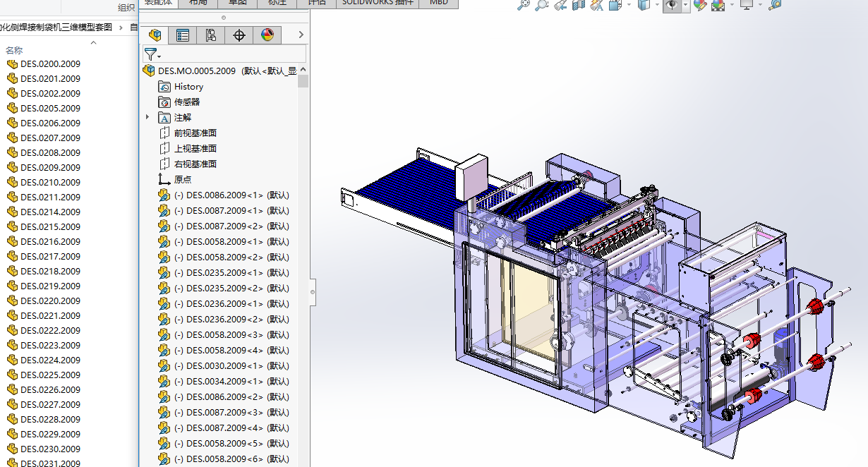Open the ConfigurationManager tab icon
The image size is (868, 467).
pyautogui.click(x=211, y=35)
